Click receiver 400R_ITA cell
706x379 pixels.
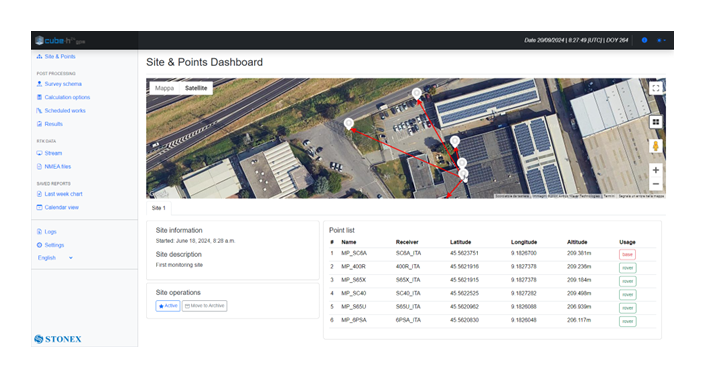pyautogui.click(x=408, y=266)
